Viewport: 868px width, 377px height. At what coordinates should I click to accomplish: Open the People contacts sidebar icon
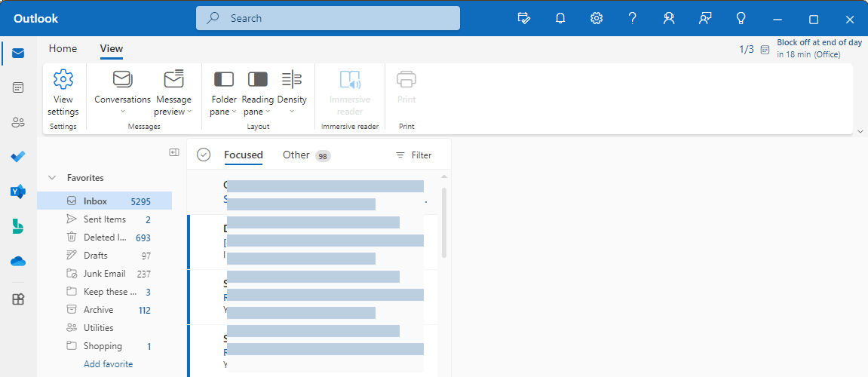(x=18, y=122)
